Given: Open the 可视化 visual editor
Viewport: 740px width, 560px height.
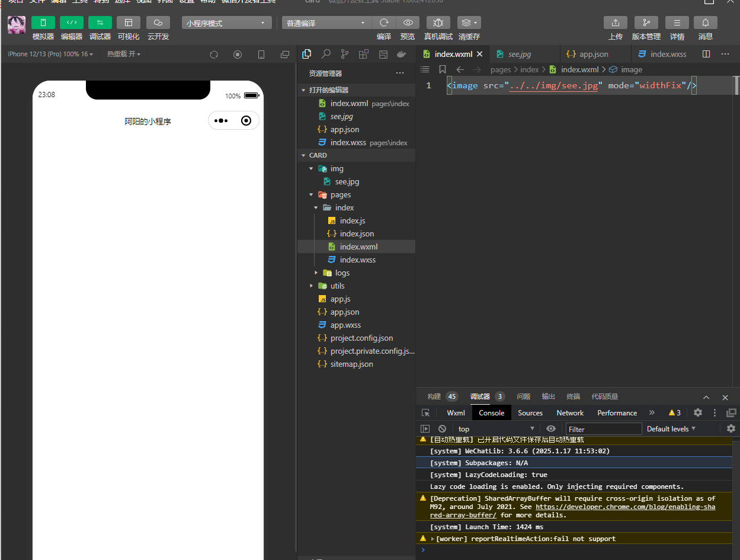Looking at the screenshot, I should click(x=129, y=23).
